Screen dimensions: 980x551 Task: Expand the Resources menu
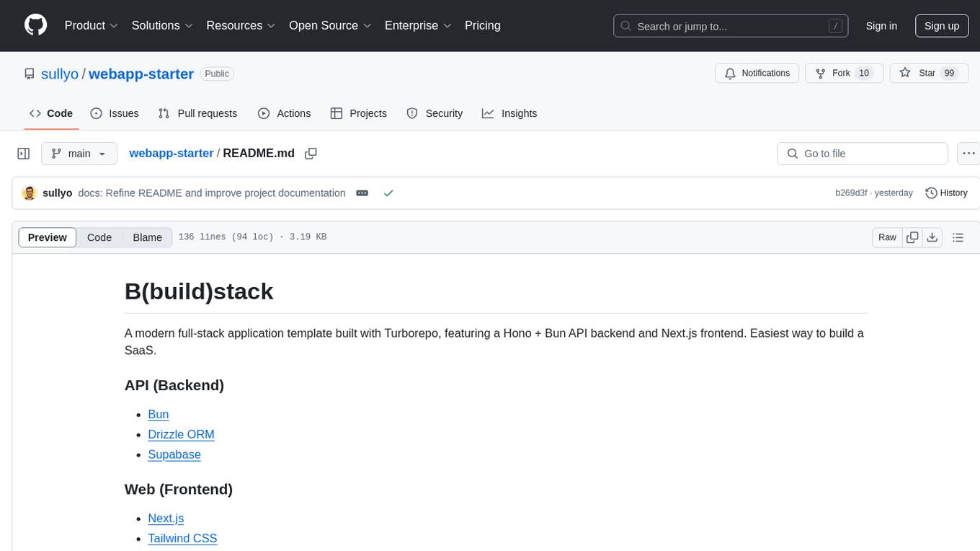pyautogui.click(x=241, y=25)
